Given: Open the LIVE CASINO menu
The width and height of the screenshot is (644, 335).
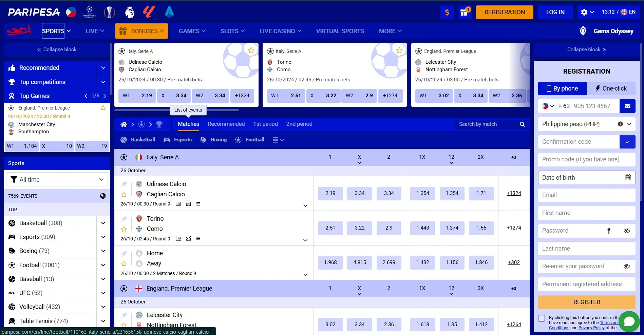Looking at the screenshot, I should pos(280,31).
